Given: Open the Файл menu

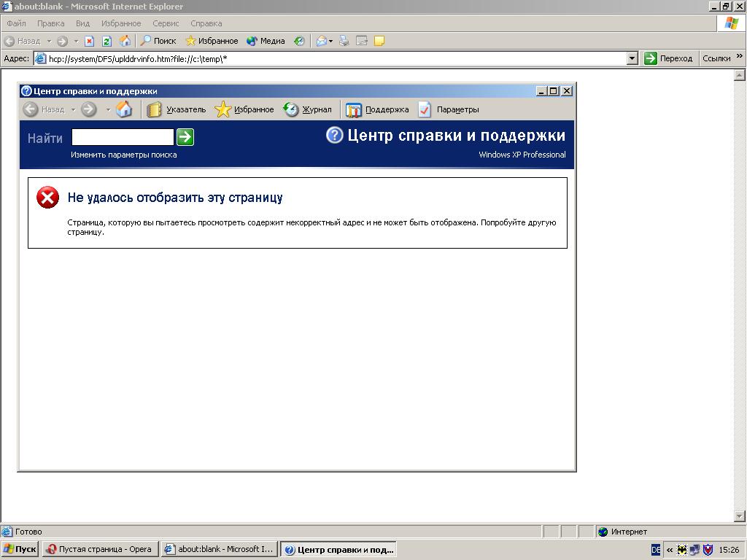Looking at the screenshot, I should (16, 23).
